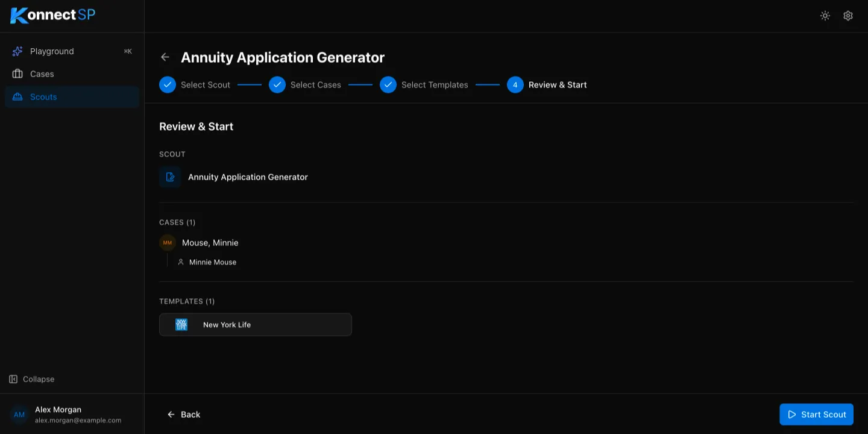Click step 4 number circle
Viewport: 868px width, 434px height.
tap(515, 85)
